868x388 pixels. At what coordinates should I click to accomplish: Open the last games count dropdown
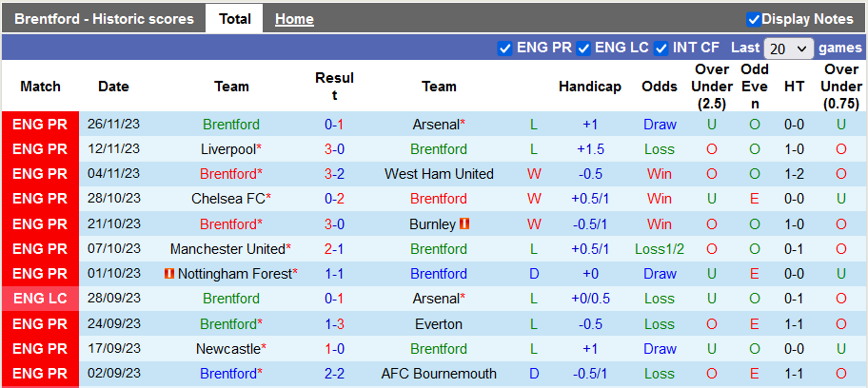(788, 48)
